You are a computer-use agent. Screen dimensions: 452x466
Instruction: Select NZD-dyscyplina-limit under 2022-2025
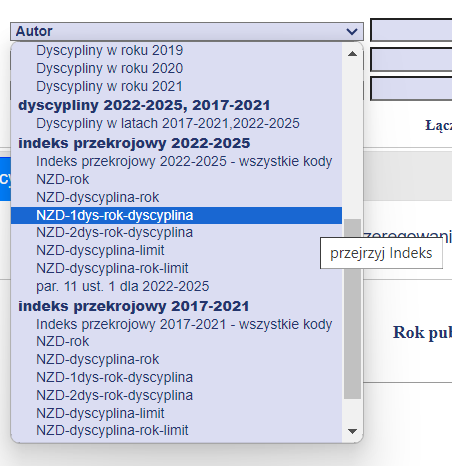pos(176,250)
